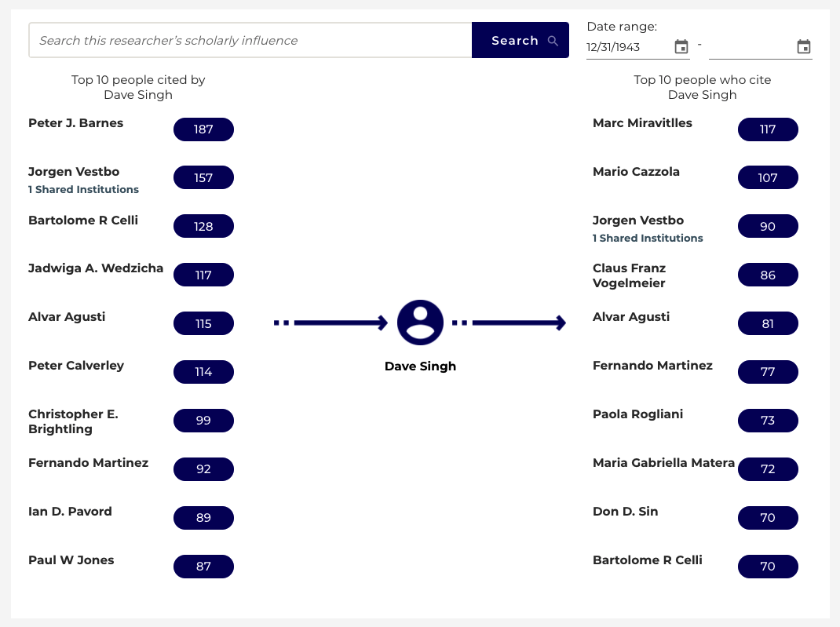Click the 117 badge beside Marc Miravitlles
Screen dimensions: 840x627
[768, 129]
